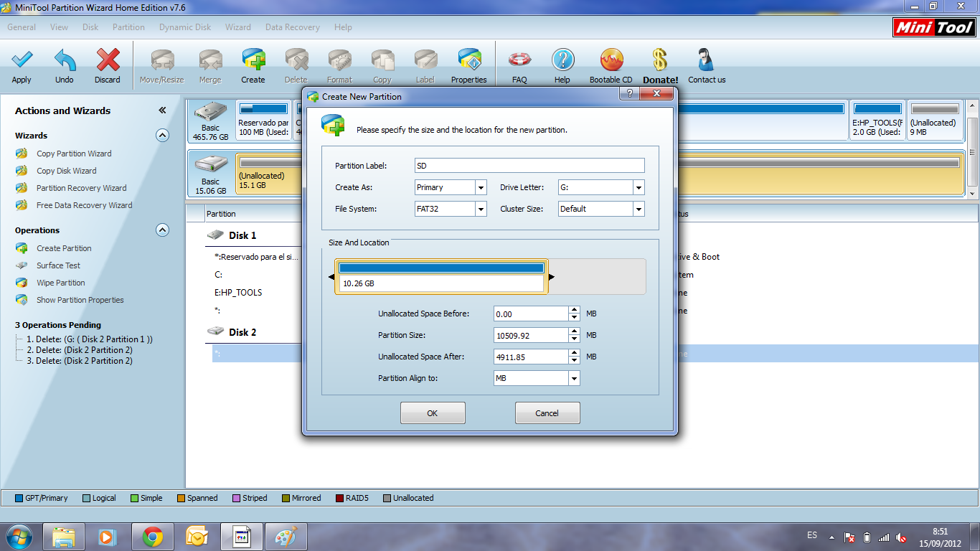Select pending operation 2 Delete Disk 2 Partition 2
This screenshot has height=551, width=980.
80,350
